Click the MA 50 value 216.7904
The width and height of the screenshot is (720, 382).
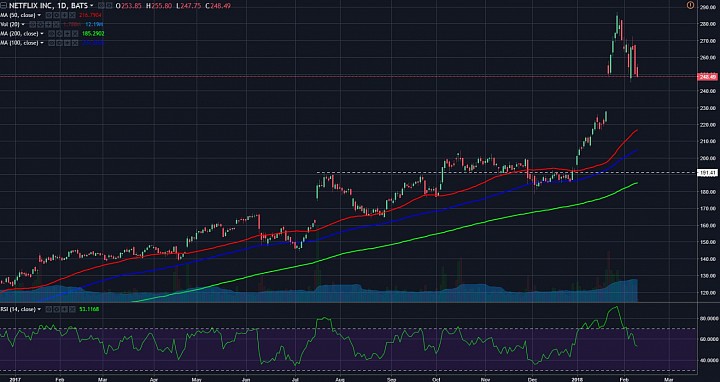(90, 15)
